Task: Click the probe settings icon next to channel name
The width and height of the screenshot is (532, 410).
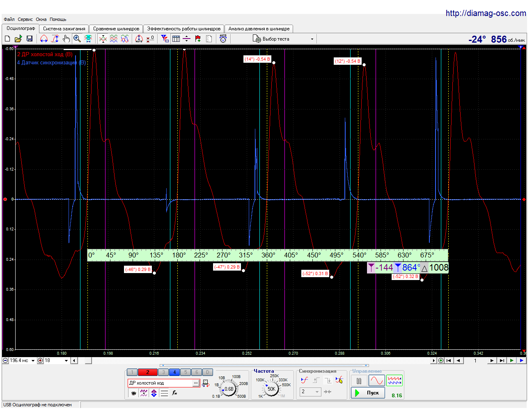Action: coord(206,383)
